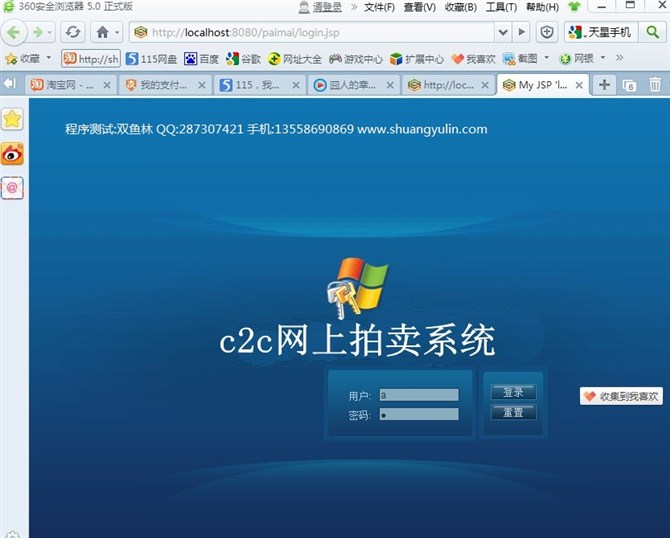Expand the Home button dropdown arrow
This screenshot has width=670, height=538.
point(117,32)
